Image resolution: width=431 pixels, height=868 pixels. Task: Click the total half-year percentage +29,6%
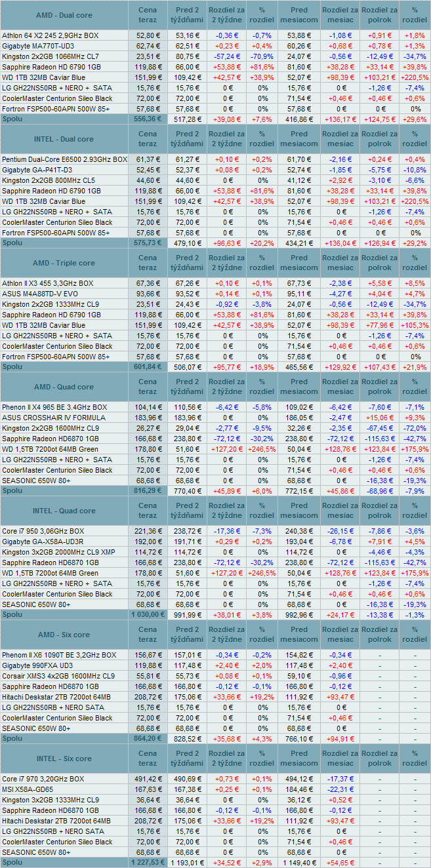415,119
